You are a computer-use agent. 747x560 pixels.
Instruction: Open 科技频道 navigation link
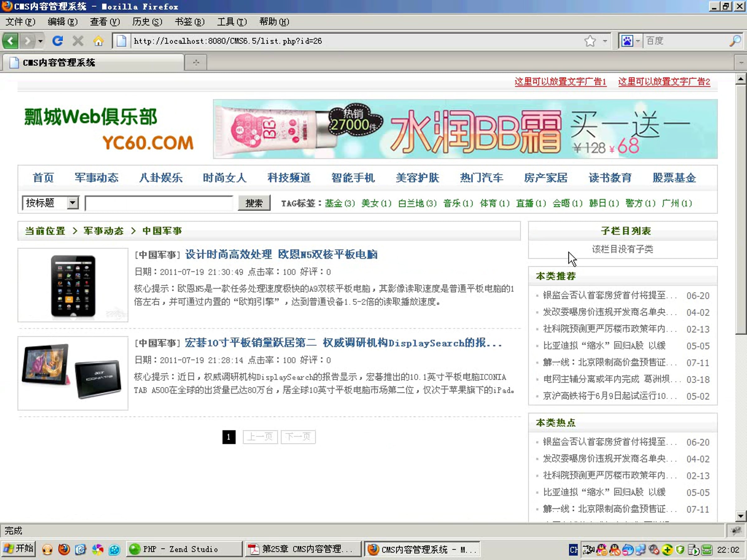point(289,178)
